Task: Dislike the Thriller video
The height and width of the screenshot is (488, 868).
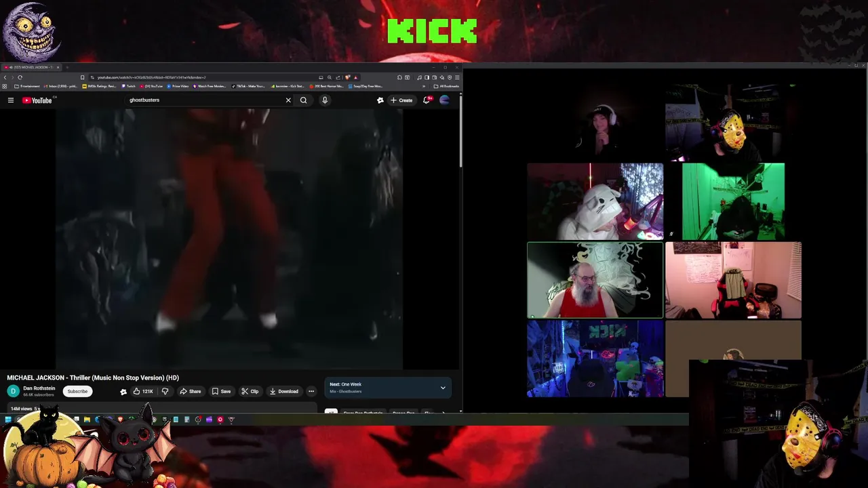Action: click(165, 391)
